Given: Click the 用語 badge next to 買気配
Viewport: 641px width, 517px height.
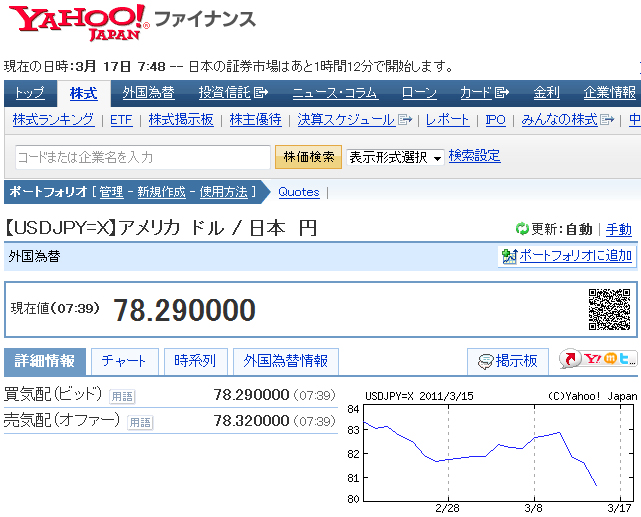Looking at the screenshot, I should (122, 396).
